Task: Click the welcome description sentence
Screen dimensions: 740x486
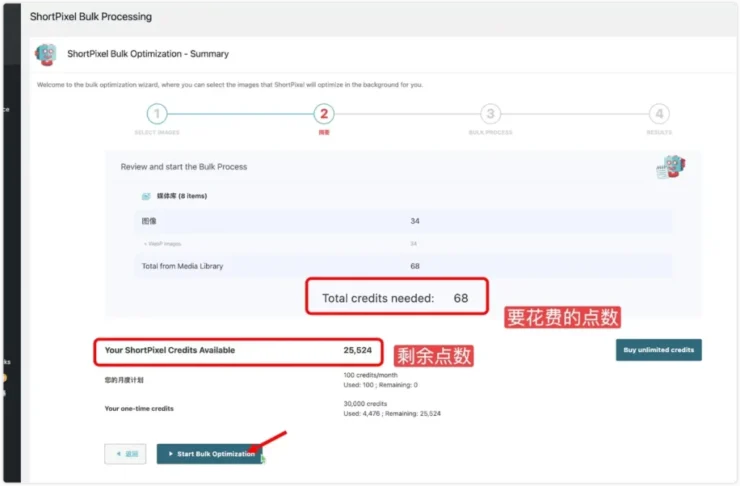Action: click(x=230, y=85)
